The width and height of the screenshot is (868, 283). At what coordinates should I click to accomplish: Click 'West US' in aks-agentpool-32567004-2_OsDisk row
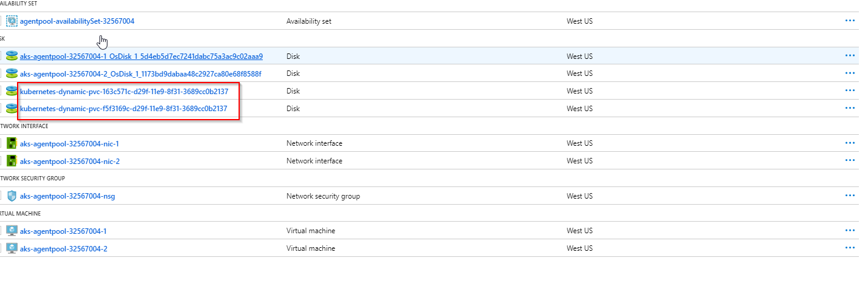pyautogui.click(x=580, y=73)
